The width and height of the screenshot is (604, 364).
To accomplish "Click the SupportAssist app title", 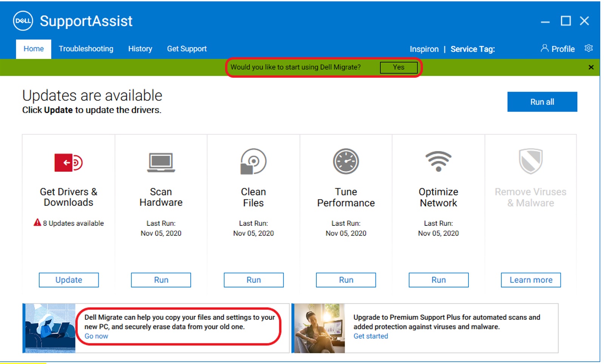I will 86,21.
